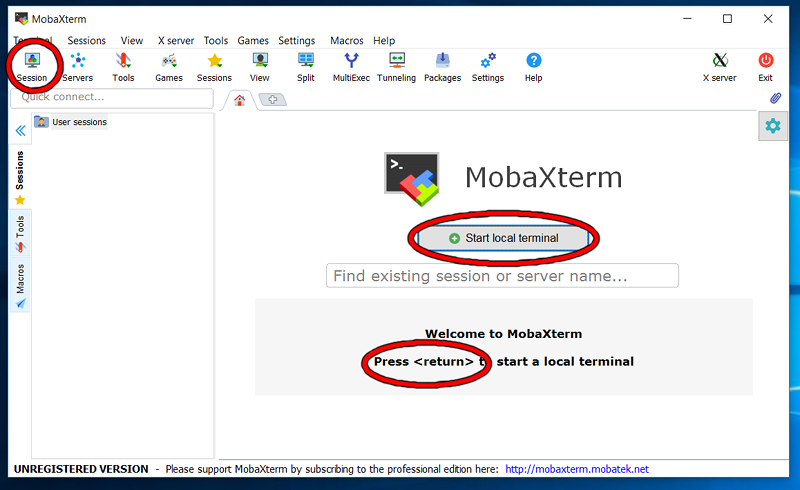Open the Tools toolbar icon
800x490 pixels.
(x=123, y=67)
